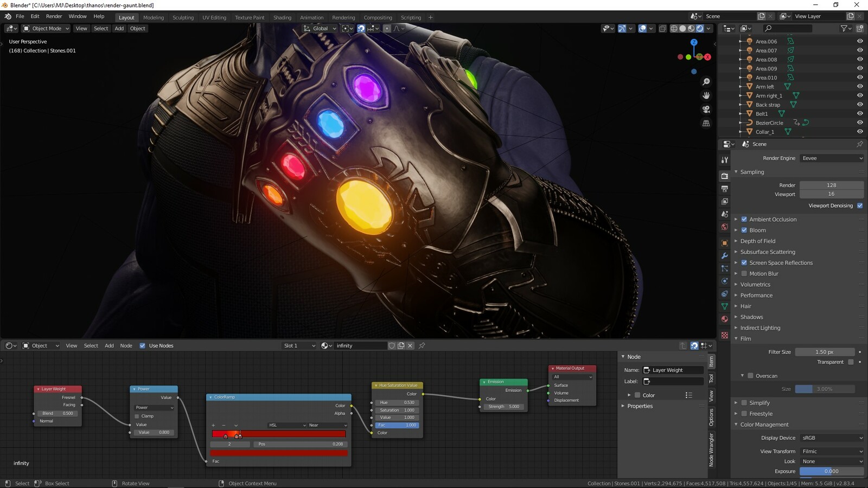The height and width of the screenshot is (488, 868).
Task: Open the Render Engine dropdown
Action: (832, 158)
